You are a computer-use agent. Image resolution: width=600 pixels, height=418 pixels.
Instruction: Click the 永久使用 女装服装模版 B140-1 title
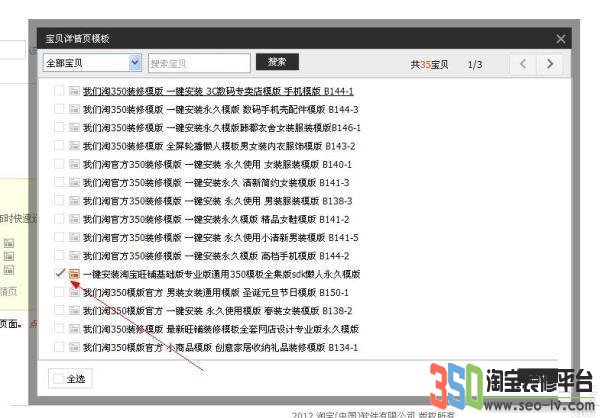point(217,164)
